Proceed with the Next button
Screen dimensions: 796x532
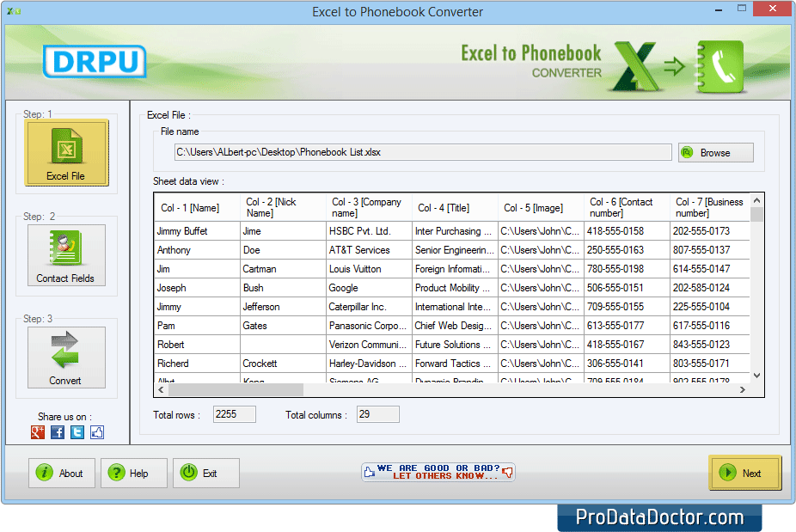(744, 473)
